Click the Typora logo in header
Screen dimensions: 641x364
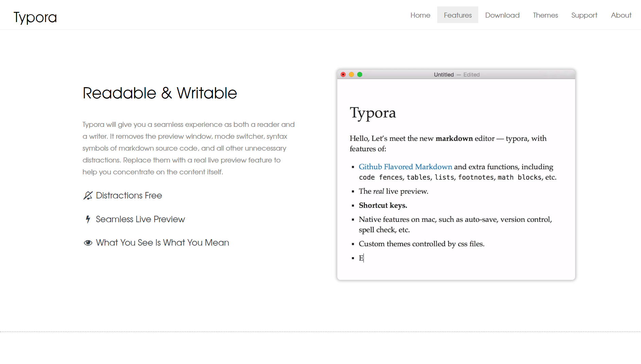(x=35, y=17)
